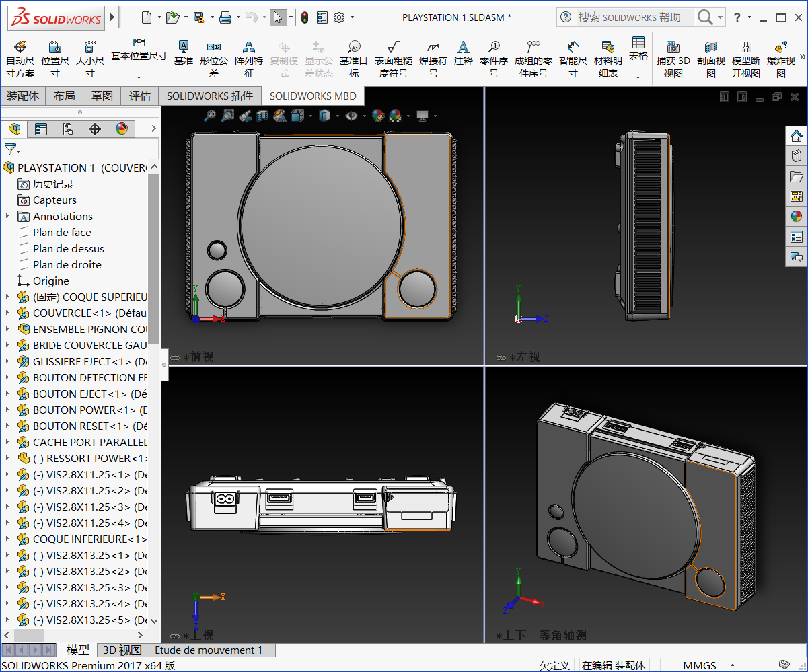Switch to the 3D 视图 bottom tab
This screenshot has height=672, width=808.
tap(122, 650)
